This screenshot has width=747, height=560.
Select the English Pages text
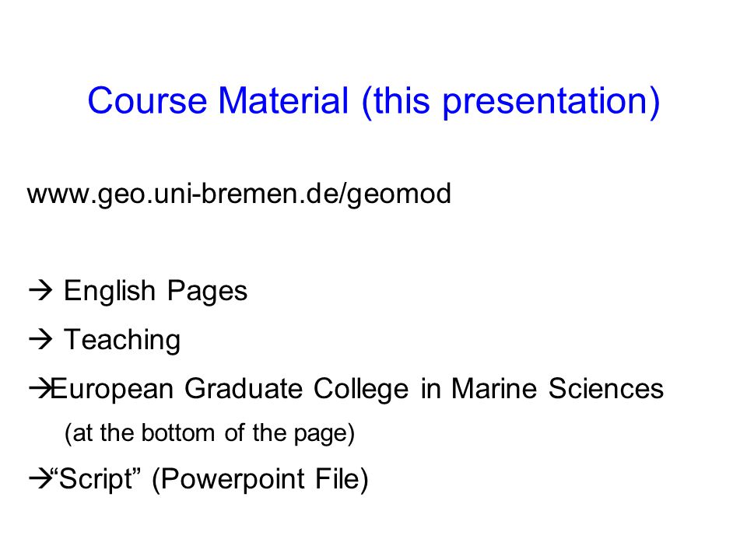pos(156,291)
